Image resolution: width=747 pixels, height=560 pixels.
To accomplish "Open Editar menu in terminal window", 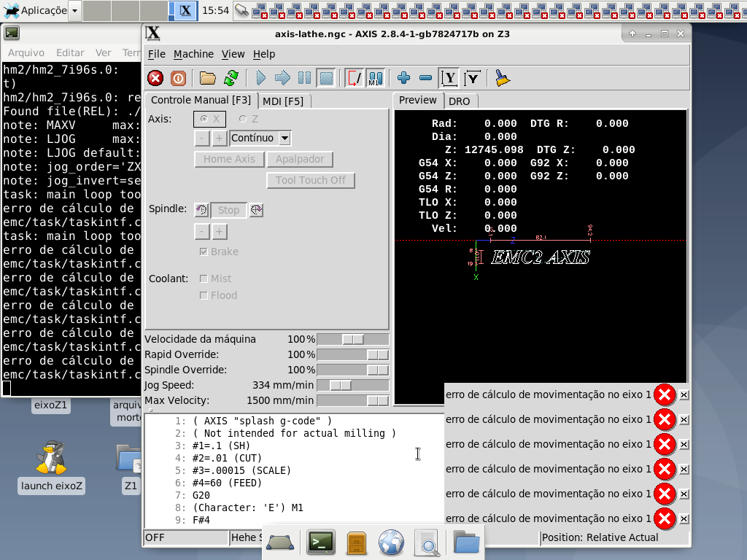I will tap(70, 52).
